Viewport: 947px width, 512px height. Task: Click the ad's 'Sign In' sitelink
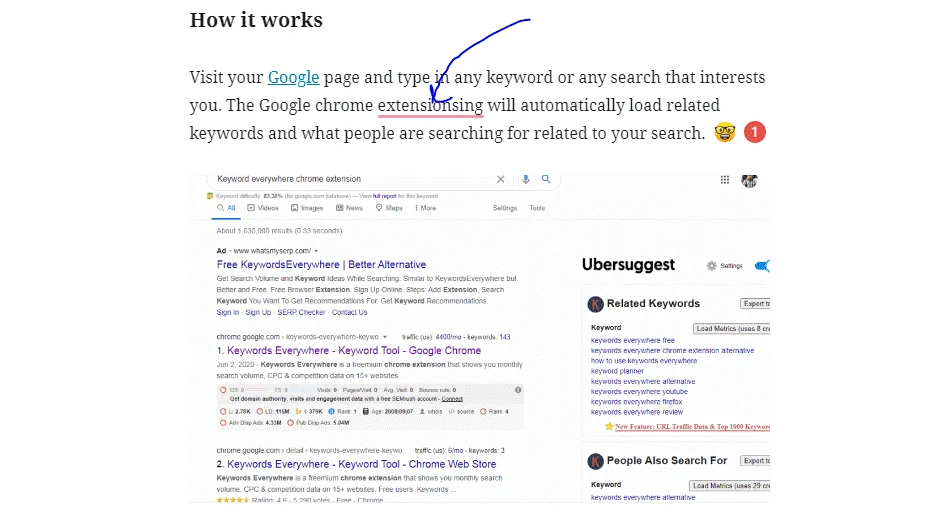tap(228, 313)
